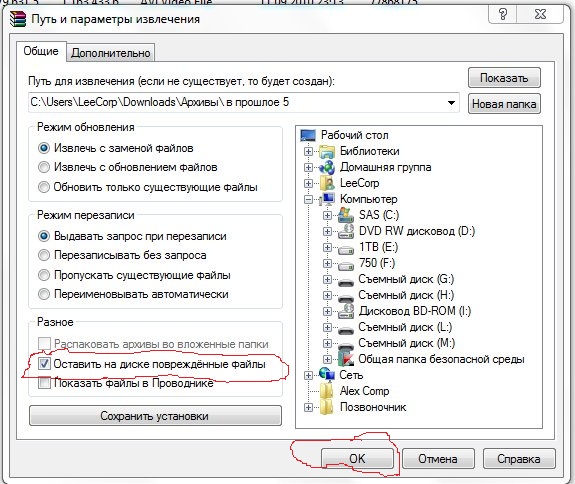Select 750 (F:) drive label
Image resolution: width=575 pixels, height=484 pixels.
click(377, 263)
